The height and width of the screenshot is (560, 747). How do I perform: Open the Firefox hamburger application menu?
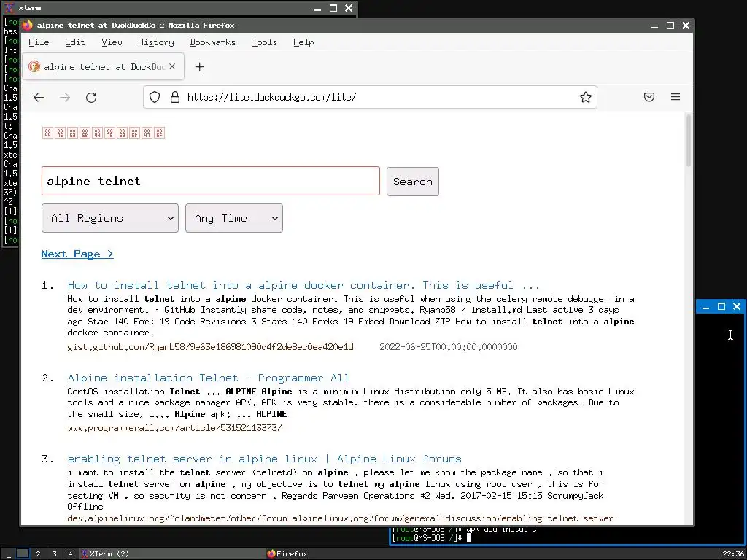[675, 97]
